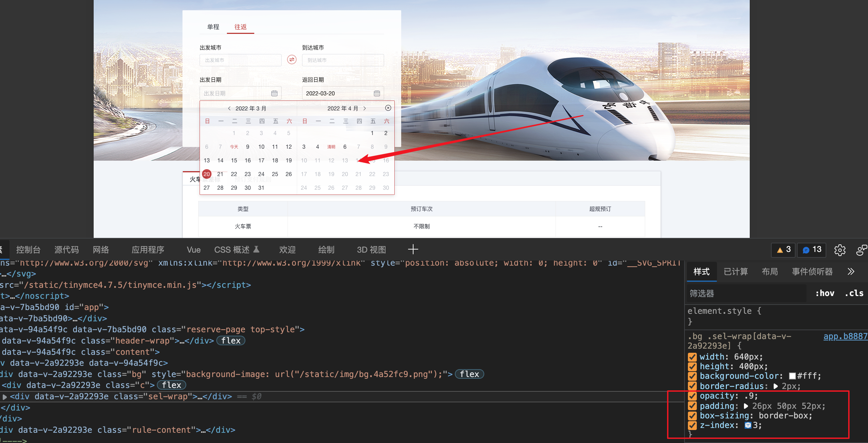The height and width of the screenshot is (443, 868).
Task: Add a new DevTools tab with plus
Action: click(413, 250)
